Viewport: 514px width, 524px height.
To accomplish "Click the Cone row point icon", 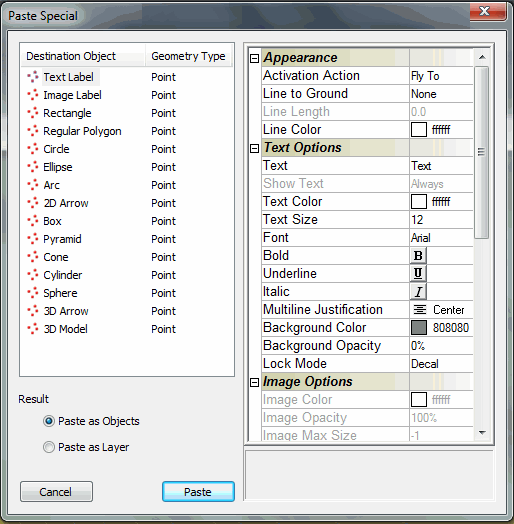I will (33, 257).
